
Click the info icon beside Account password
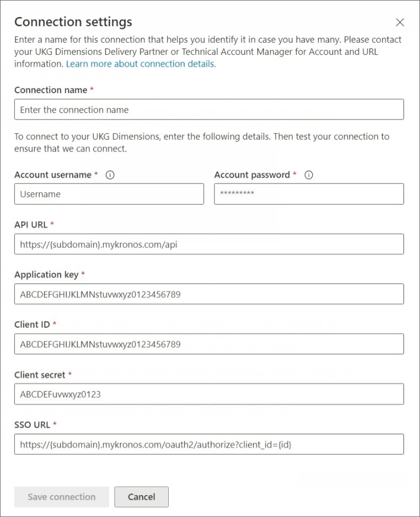click(x=309, y=175)
